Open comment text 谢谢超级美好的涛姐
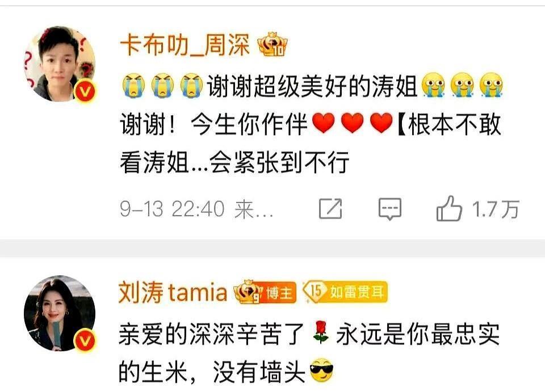 coord(312,86)
